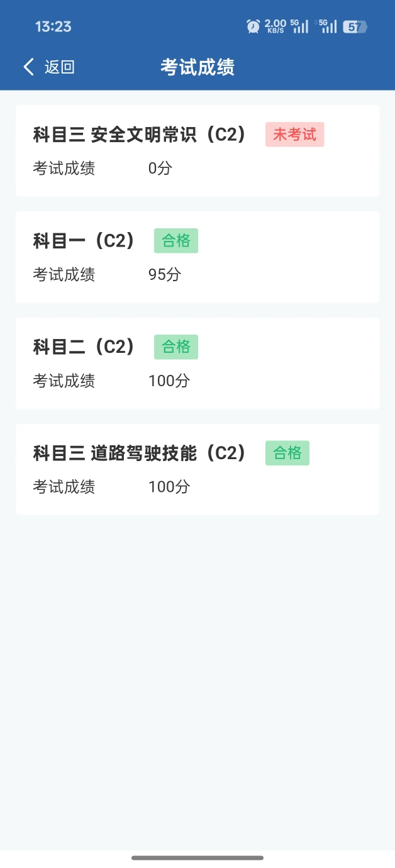
Task: Tap the battery level indicator icon
Action: pyautogui.click(x=354, y=26)
